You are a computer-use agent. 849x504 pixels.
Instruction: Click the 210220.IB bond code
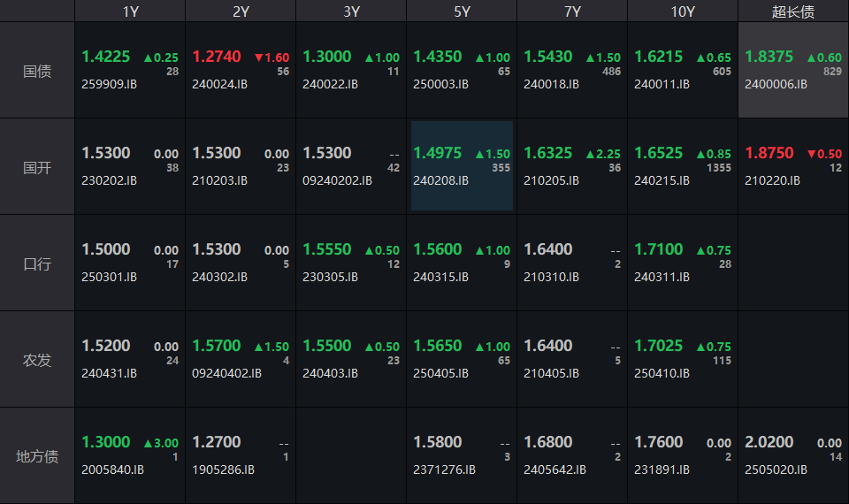pyautogui.click(x=772, y=180)
